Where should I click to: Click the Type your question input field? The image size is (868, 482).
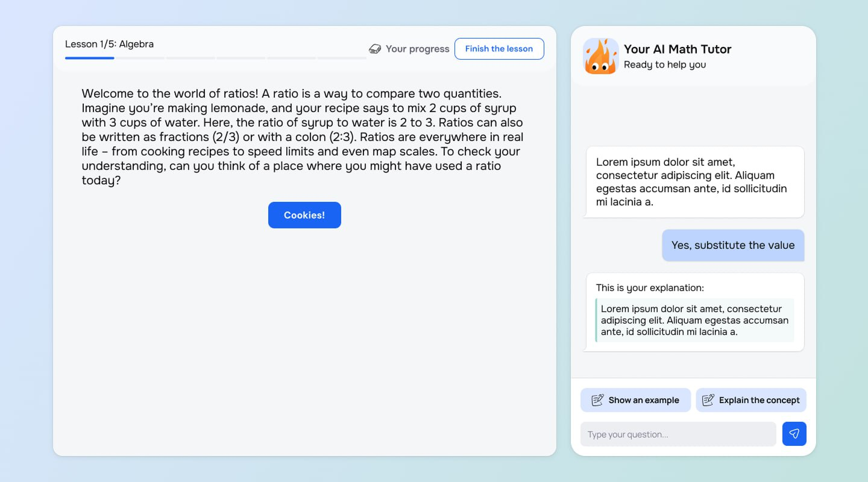tap(678, 434)
